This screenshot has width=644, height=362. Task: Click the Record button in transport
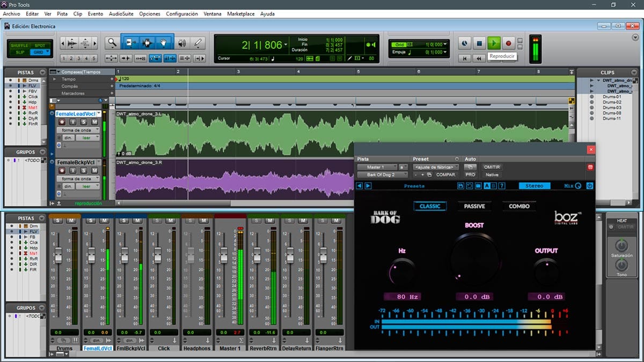pos(508,43)
